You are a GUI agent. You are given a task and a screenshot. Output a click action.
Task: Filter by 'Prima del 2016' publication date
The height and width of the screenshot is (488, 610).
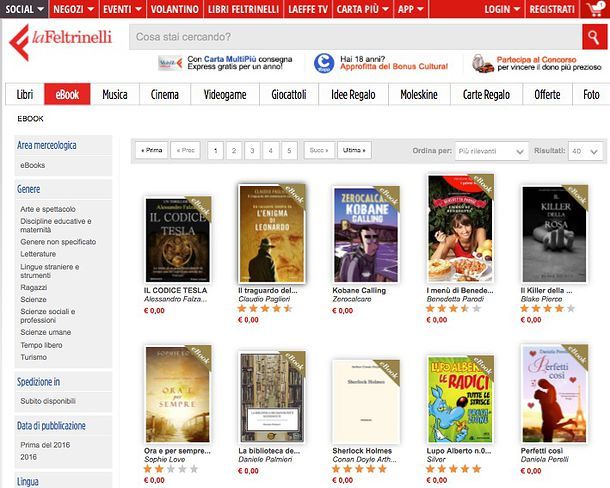pyautogui.click(x=45, y=445)
